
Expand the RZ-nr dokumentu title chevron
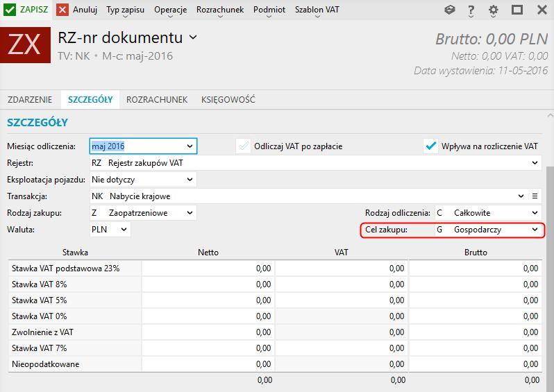193,37
